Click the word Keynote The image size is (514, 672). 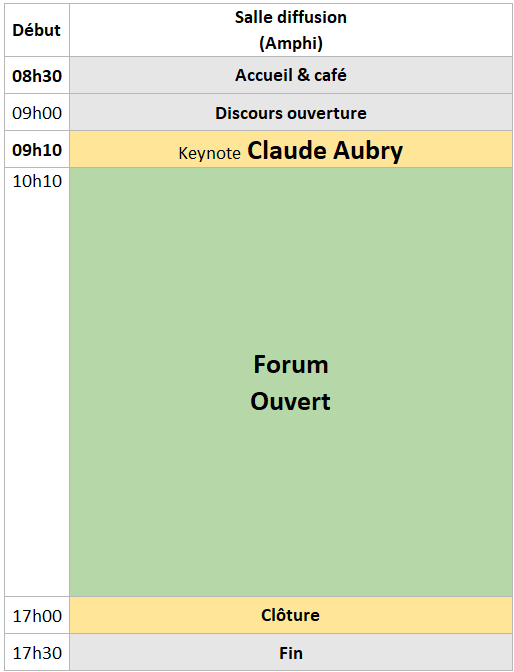(x=210, y=153)
